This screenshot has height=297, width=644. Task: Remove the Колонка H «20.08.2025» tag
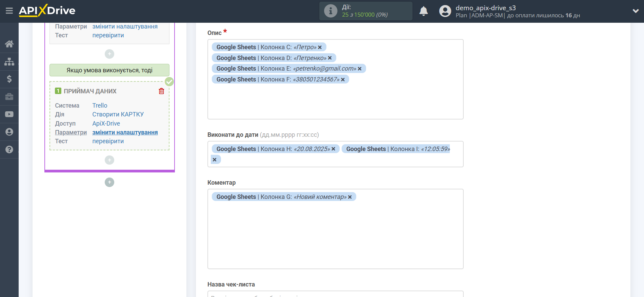click(x=333, y=149)
